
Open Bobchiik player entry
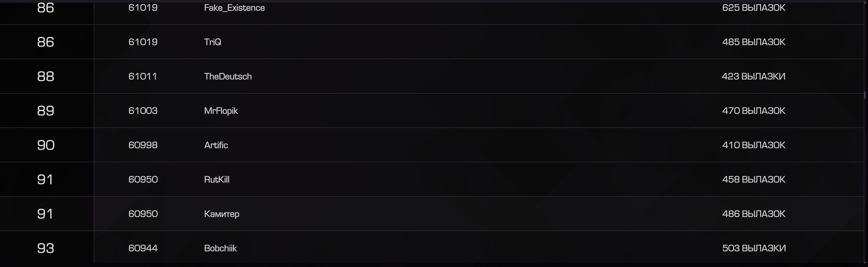pos(221,248)
